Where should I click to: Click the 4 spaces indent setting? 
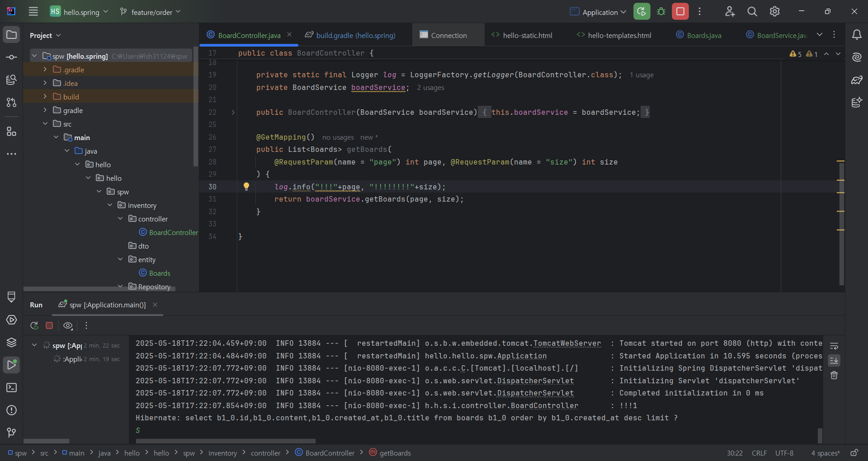click(x=826, y=453)
